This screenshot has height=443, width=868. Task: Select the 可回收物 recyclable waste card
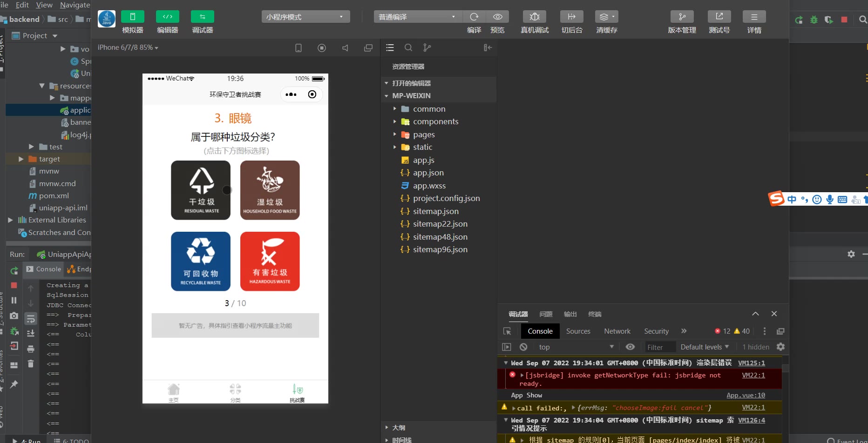click(201, 262)
